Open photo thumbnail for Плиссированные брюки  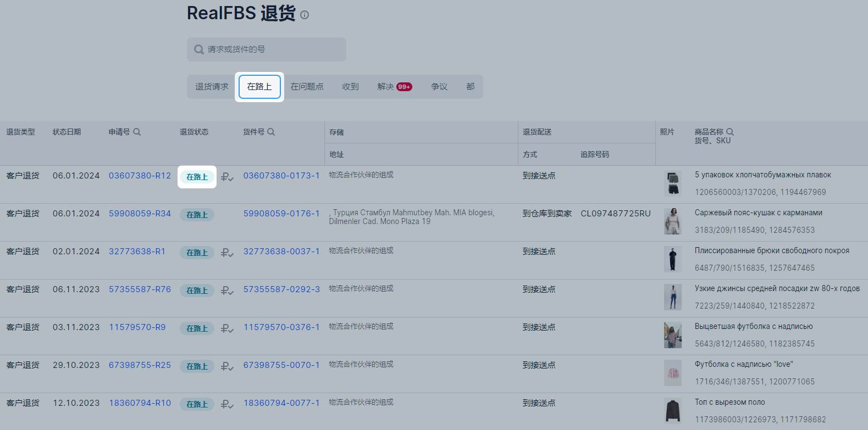pos(673,259)
